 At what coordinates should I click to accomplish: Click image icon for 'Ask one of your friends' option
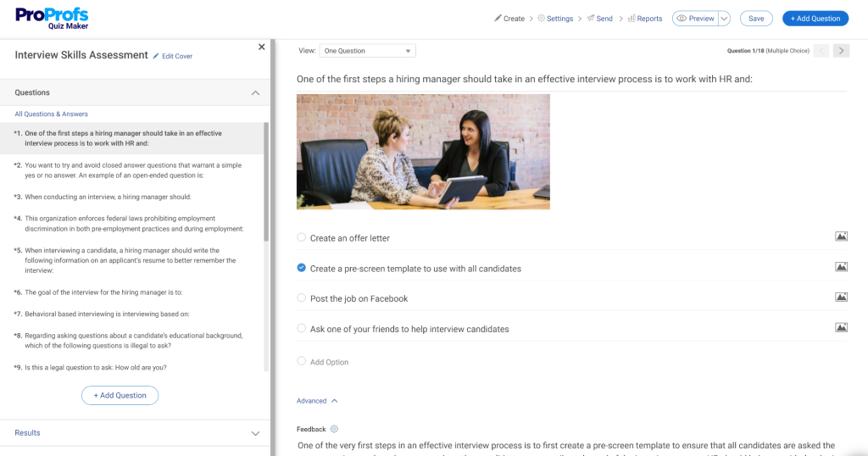tap(841, 327)
